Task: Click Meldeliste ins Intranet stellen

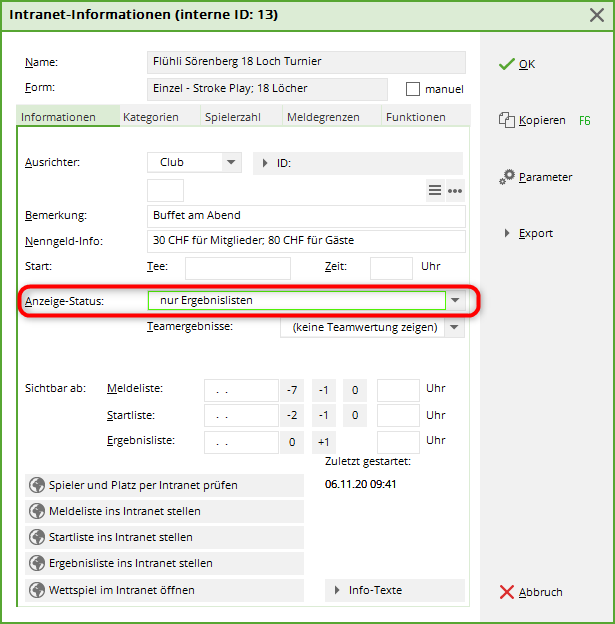Action: click(164, 511)
